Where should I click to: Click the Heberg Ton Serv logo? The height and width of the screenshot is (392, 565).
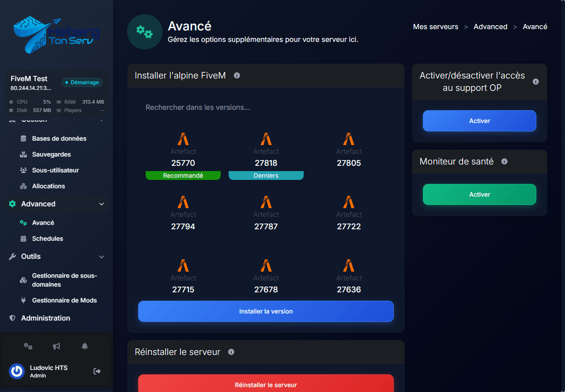coord(56,35)
